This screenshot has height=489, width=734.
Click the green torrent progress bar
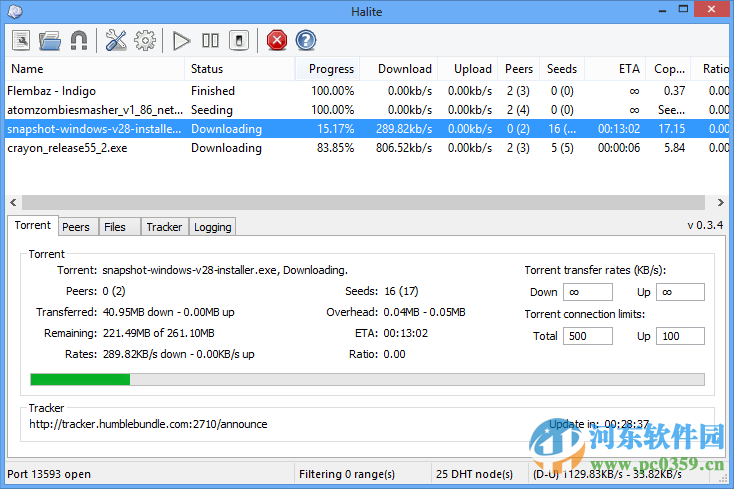pyautogui.click(x=367, y=380)
